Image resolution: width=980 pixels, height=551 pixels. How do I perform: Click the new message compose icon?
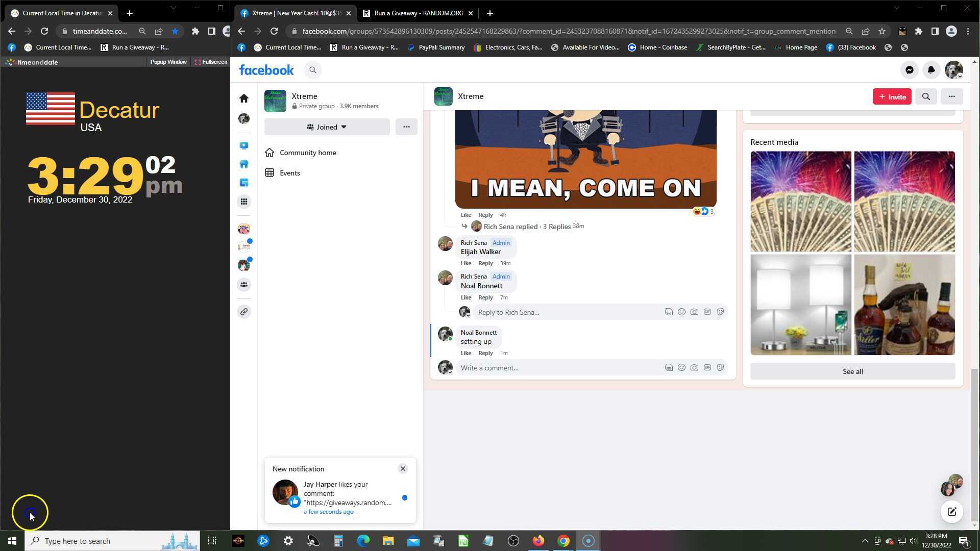coord(951,512)
